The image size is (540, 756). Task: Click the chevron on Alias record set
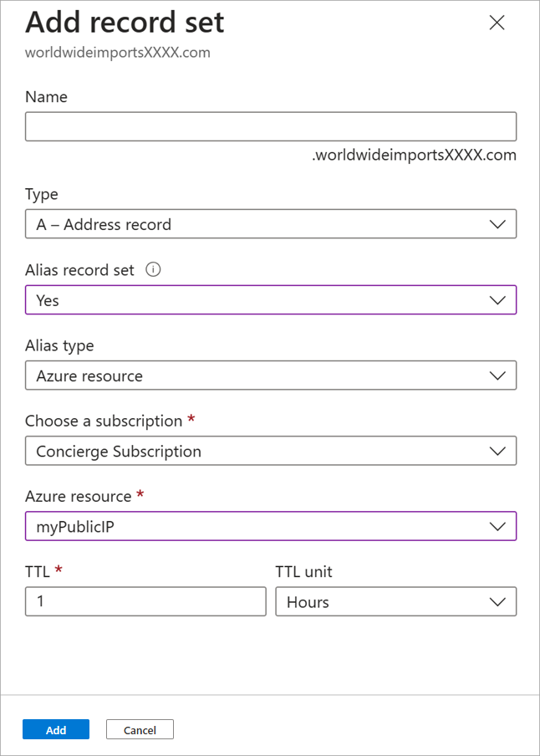tap(497, 299)
